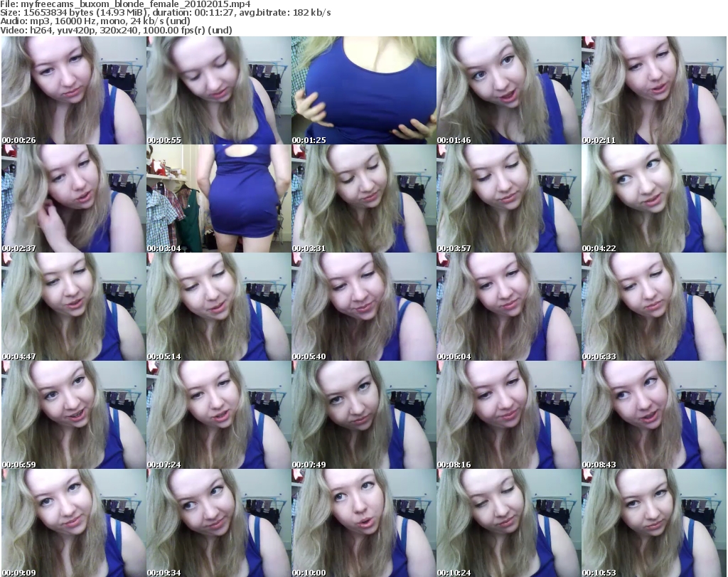Click the thumbnail timestamped 00:09:09
The image size is (728, 577).
coord(73,523)
